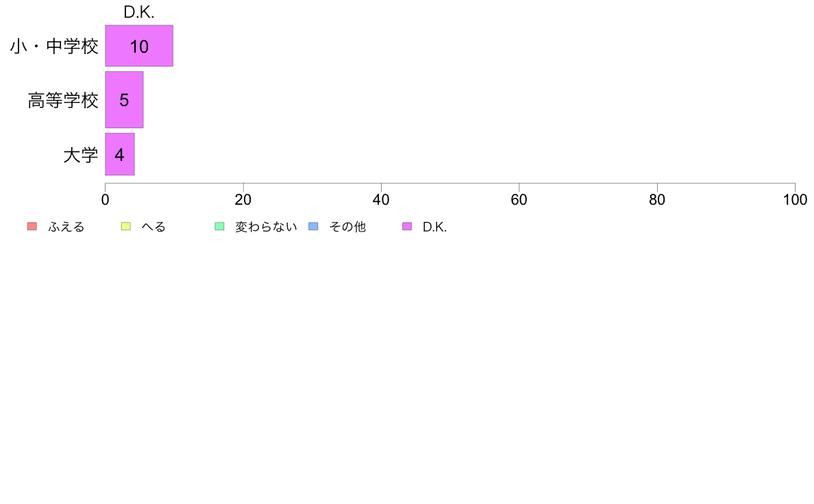Screen dimensions: 814x504
Task: Click the その他 legend text
Action: tap(347, 227)
